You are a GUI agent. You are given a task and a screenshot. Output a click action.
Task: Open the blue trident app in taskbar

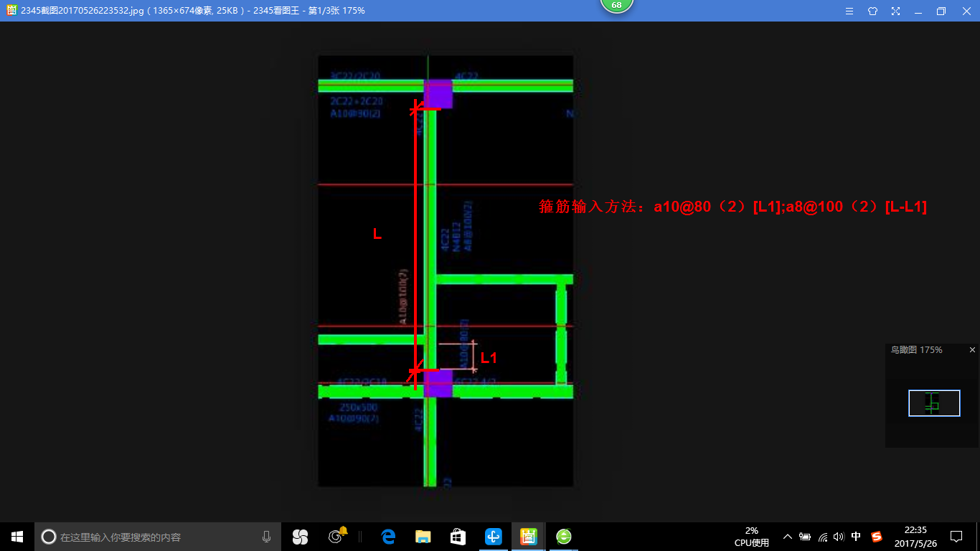[x=494, y=537]
